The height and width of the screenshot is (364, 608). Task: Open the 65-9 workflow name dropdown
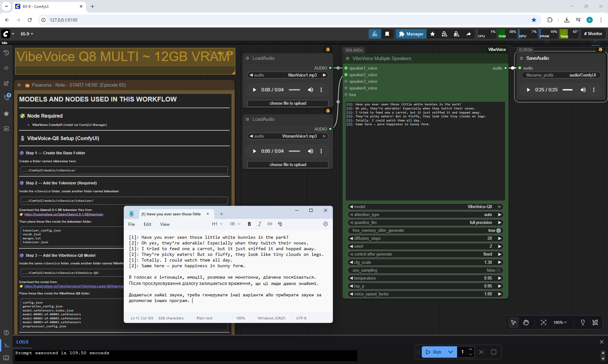coord(27,34)
